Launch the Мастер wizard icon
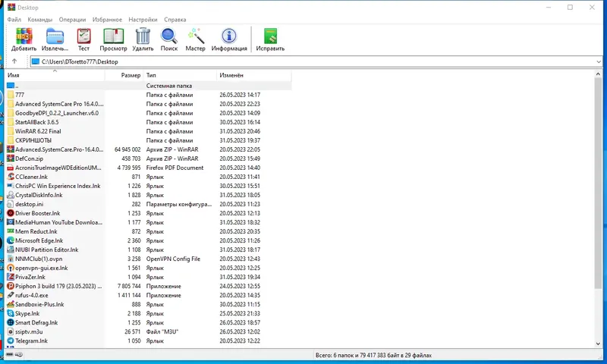 click(196, 36)
